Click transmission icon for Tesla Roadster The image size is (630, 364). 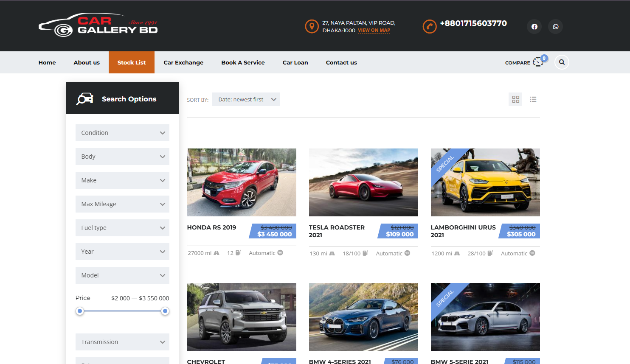click(407, 253)
